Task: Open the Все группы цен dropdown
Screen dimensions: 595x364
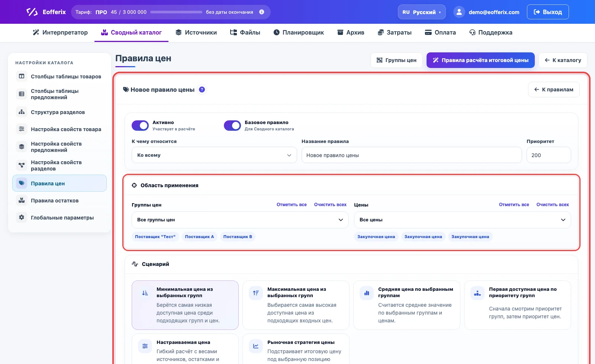Action: pos(240,220)
